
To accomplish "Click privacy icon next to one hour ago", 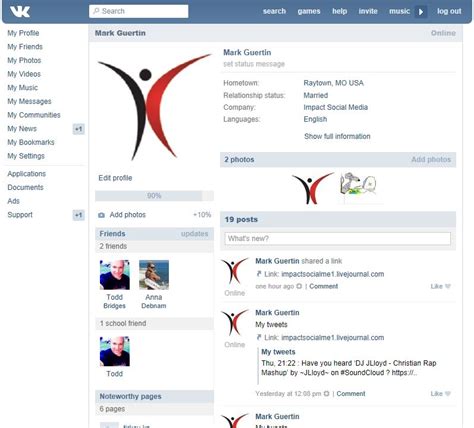I will pyautogui.click(x=299, y=286).
